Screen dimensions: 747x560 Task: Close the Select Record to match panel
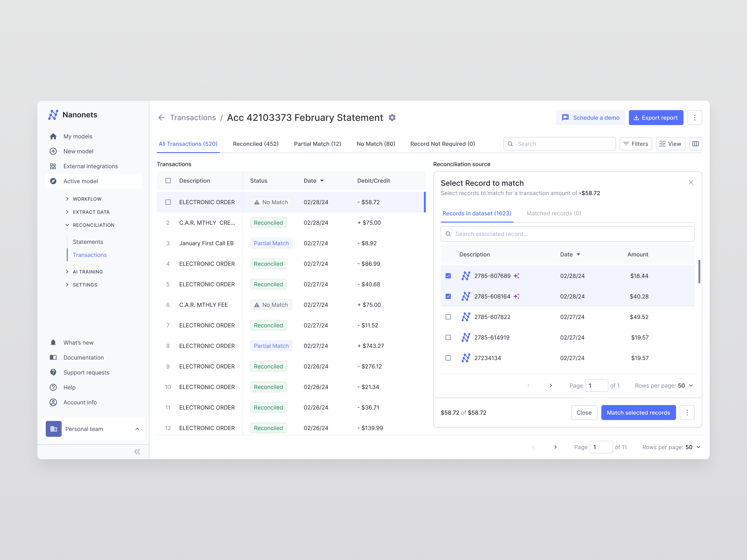(691, 183)
